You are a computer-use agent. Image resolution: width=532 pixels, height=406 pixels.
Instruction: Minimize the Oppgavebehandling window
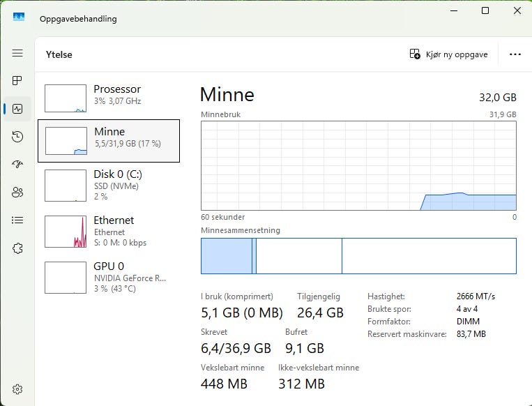[x=454, y=10]
